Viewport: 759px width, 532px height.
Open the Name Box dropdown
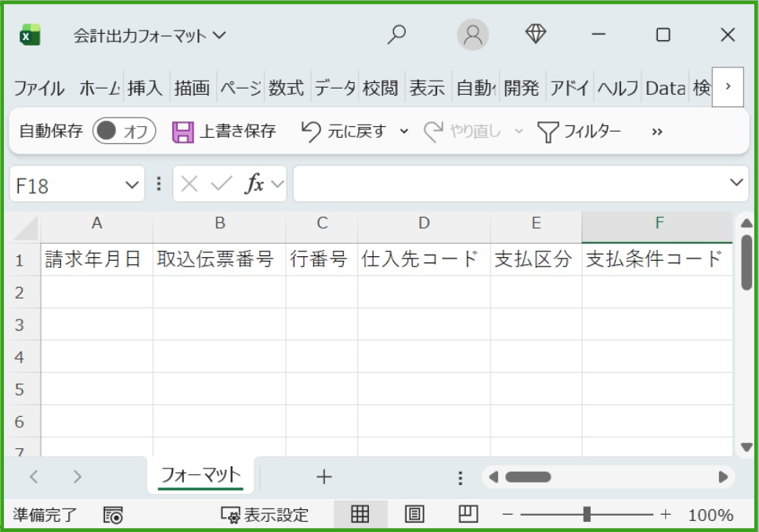131,184
